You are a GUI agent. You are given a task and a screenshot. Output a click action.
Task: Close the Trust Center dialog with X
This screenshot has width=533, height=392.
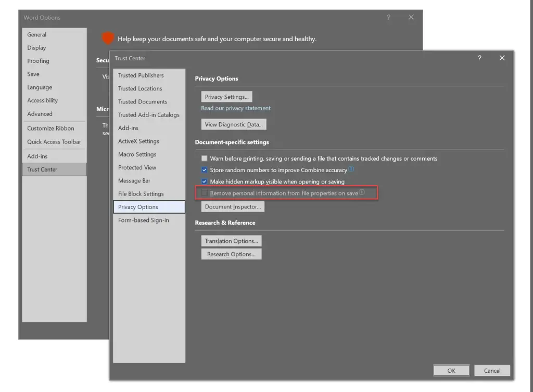502,58
